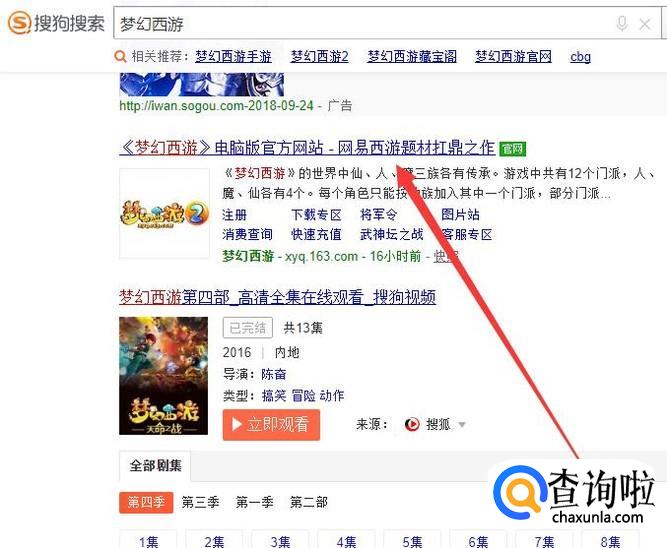Viewport: 667px width, 548px height.
Task: Click the green 官网 badge
Action: (513, 149)
